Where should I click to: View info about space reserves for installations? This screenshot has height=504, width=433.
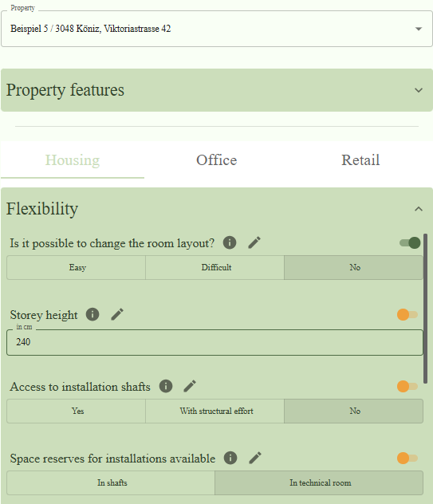tap(230, 458)
